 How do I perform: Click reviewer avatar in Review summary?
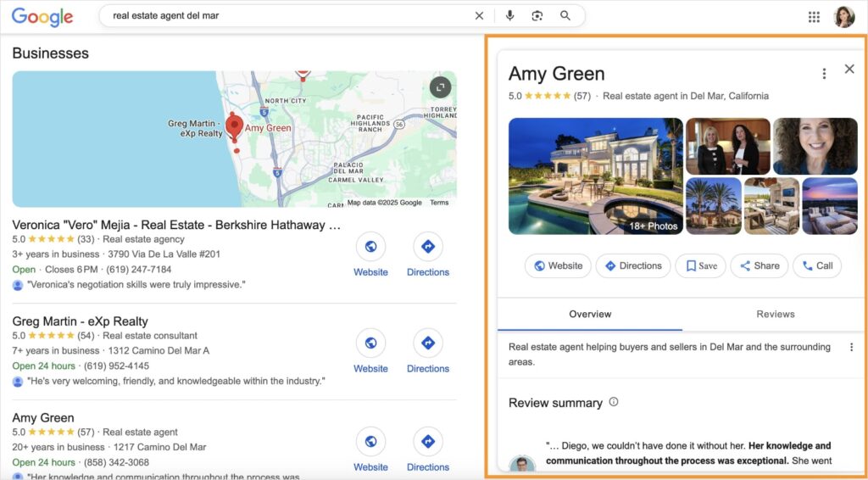(522, 464)
